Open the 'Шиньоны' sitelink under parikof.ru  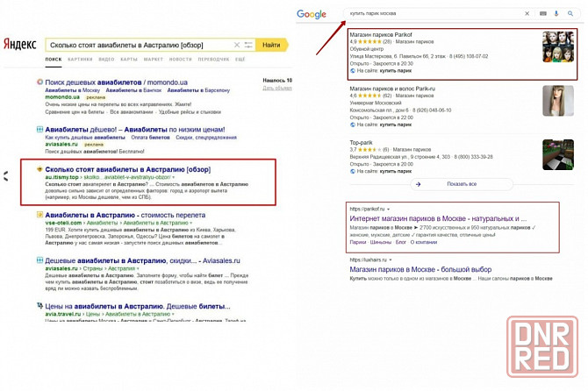(381, 242)
